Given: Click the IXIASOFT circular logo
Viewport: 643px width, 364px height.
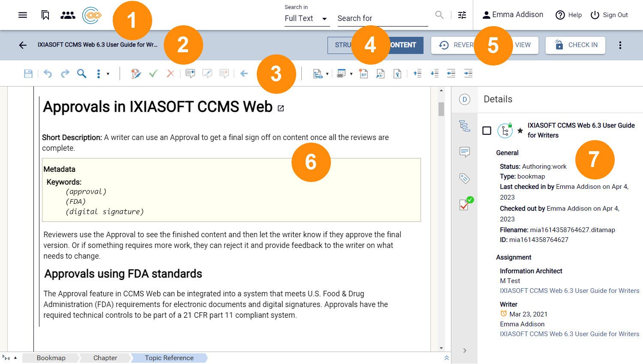Looking at the screenshot, I should (92, 15).
